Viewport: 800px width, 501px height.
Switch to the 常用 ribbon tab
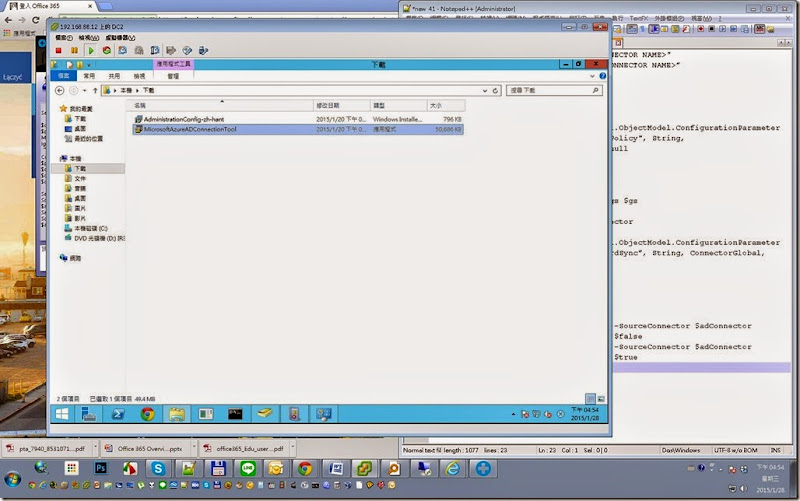(x=89, y=76)
